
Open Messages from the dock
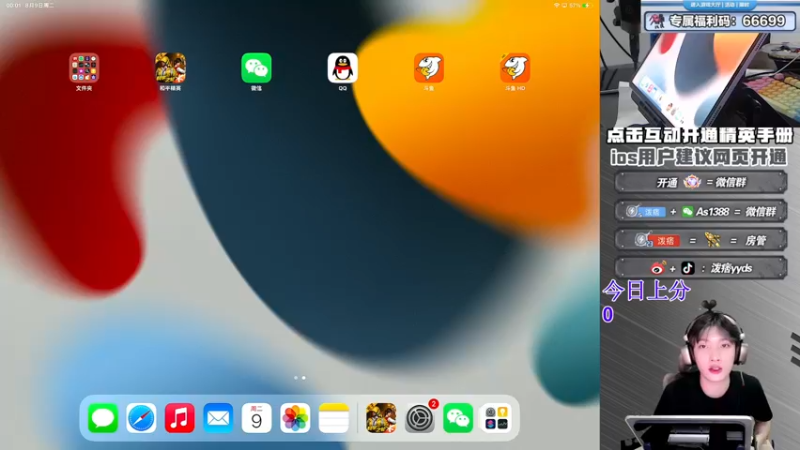coord(103,418)
